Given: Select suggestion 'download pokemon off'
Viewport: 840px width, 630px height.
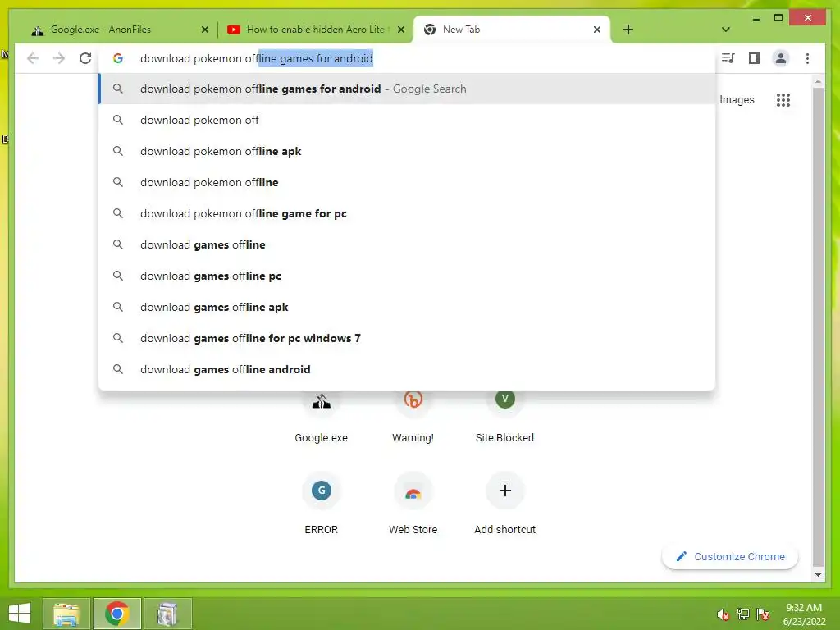Looking at the screenshot, I should pyautogui.click(x=407, y=120).
